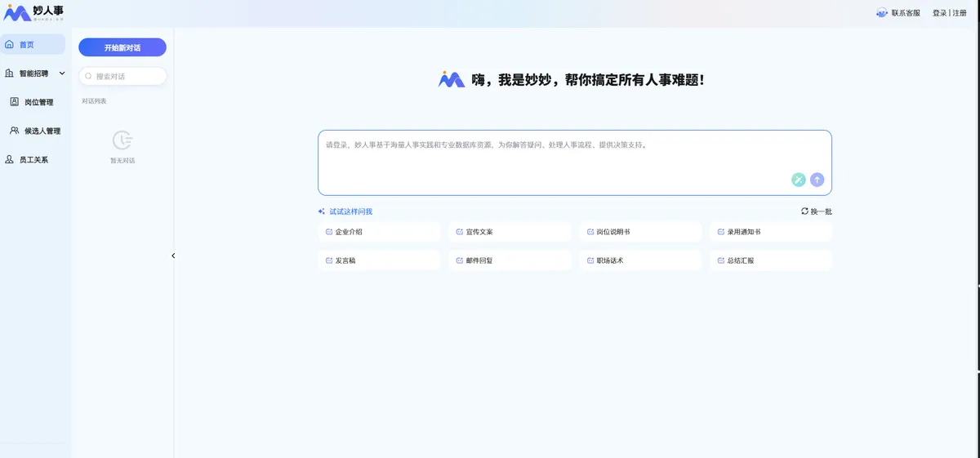Image resolution: width=980 pixels, height=458 pixels.
Task: Click the 联系客服 customer service icon
Action: (882, 13)
